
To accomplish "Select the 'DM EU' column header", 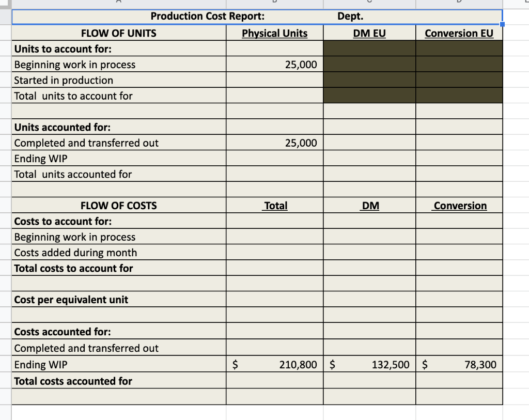I will [x=369, y=33].
